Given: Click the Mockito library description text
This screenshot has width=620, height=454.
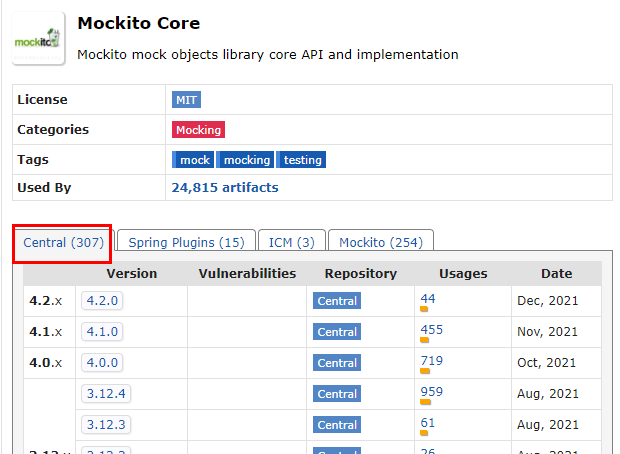Looking at the screenshot, I should [268, 55].
